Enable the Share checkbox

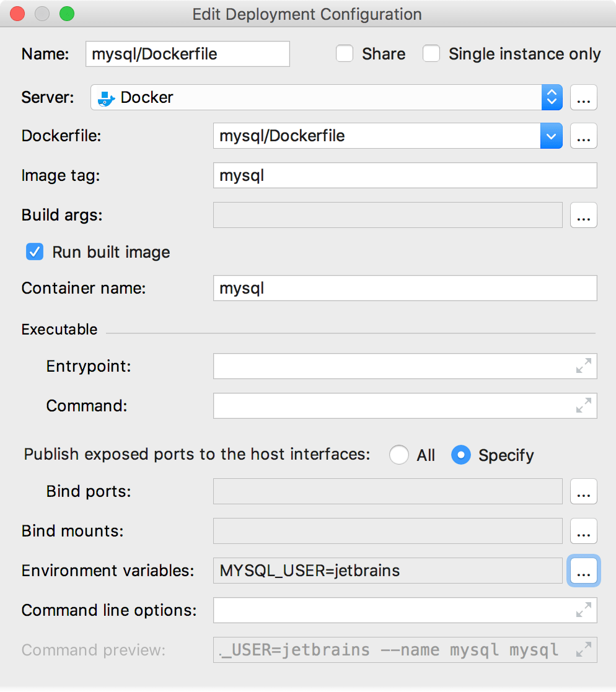point(345,54)
